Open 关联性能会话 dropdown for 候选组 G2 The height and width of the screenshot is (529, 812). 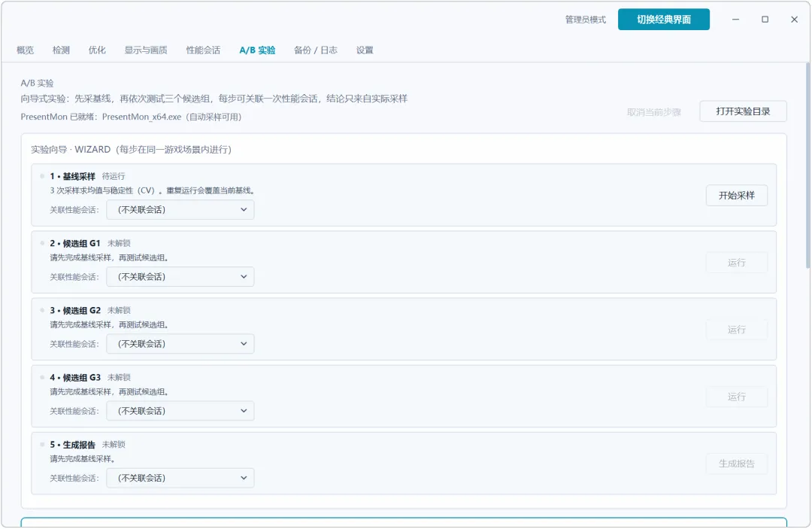click(x=180, y=344)
